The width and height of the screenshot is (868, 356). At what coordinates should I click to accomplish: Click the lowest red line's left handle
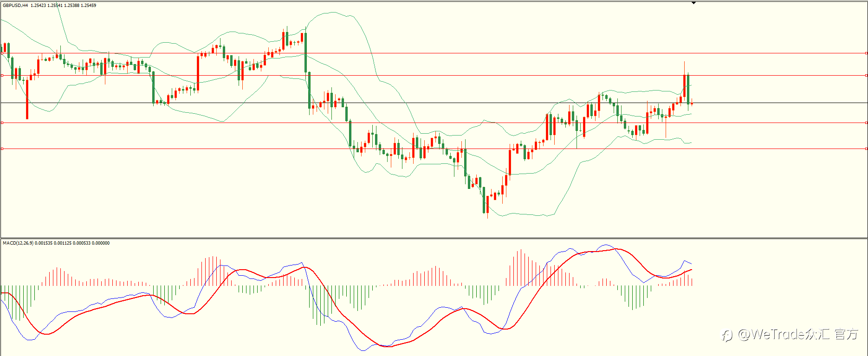click(x=2, y=149)
